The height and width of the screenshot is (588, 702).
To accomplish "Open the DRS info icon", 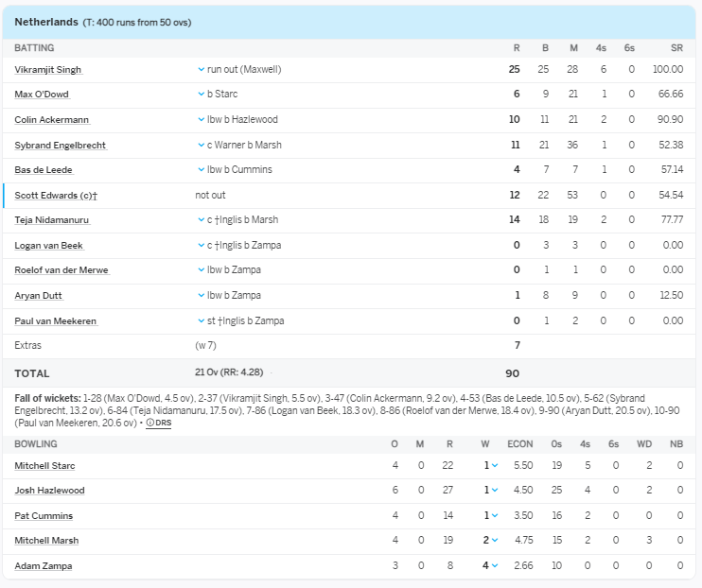I will (x=150, y=424).
